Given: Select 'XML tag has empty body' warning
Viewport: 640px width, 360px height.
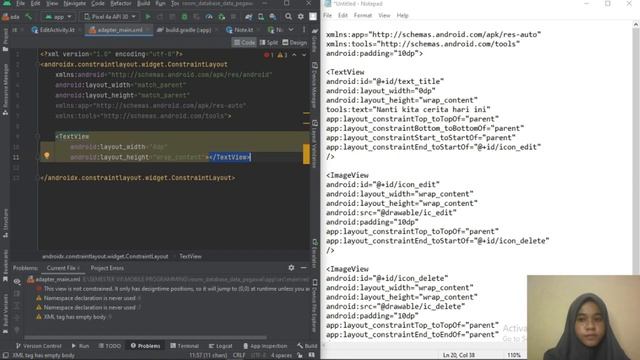Looking at the screenshot, I should click(x=75, y=317).
